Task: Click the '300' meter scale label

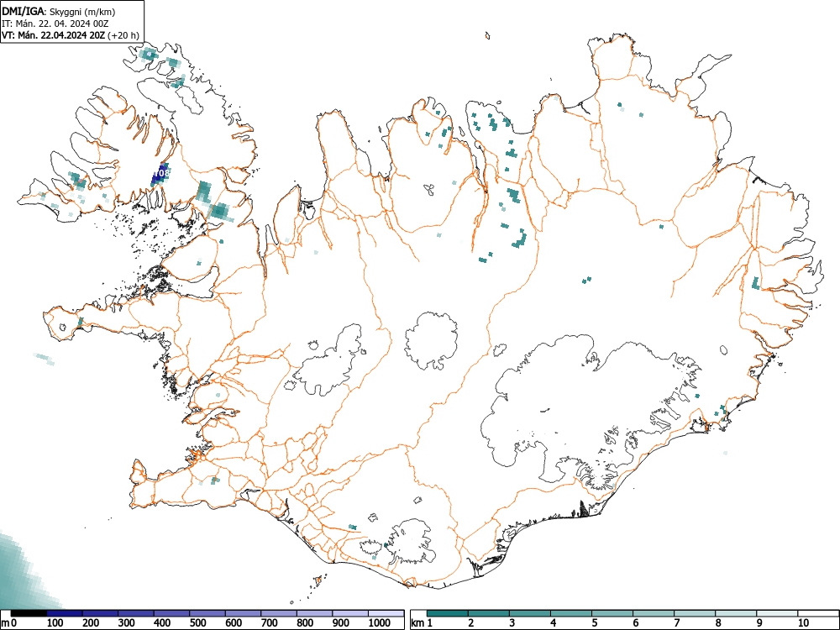Action: [127, 622]
